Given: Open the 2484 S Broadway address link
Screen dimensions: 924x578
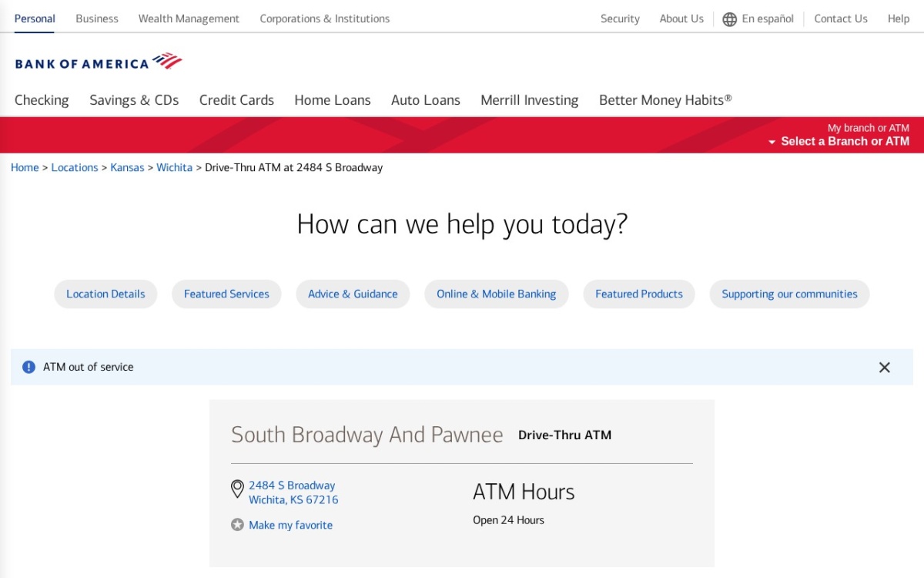Looking at the screenshot, I should (x=293, y=492).
